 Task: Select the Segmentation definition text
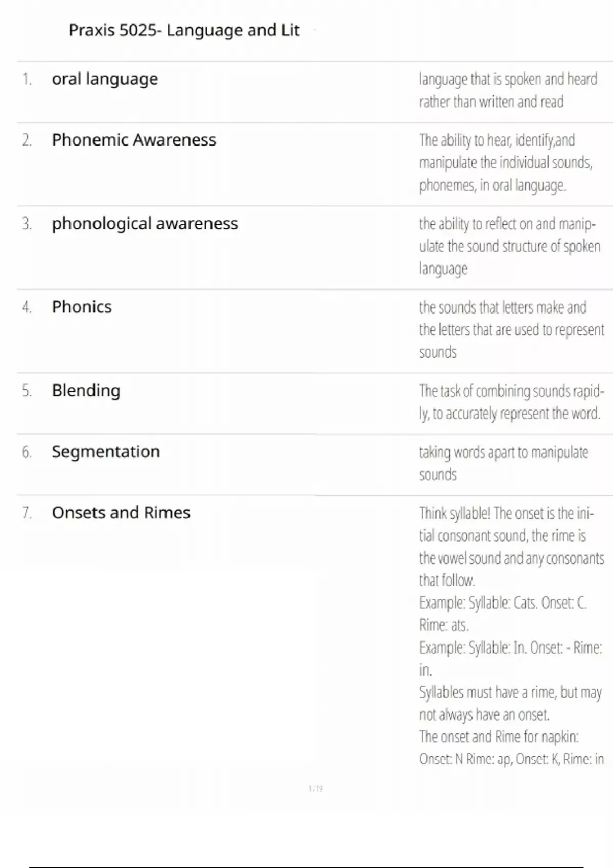[x=504, y=463]
